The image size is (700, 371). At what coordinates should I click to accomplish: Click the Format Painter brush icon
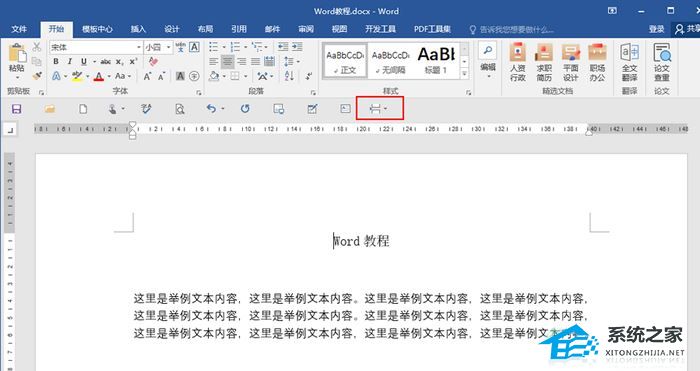coord(38,76)
